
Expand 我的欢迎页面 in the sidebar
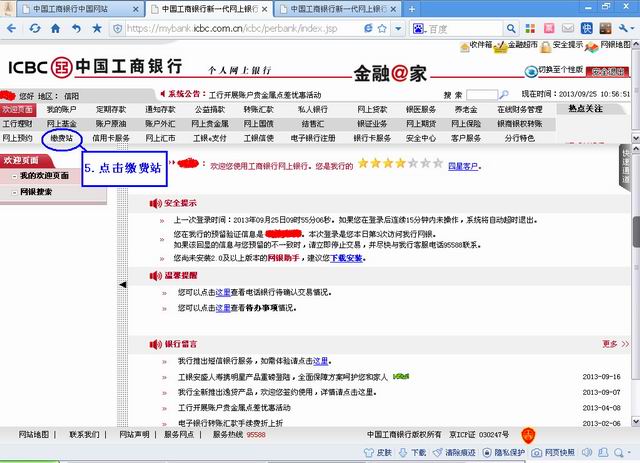pyautogui.click(x=44, y=176)
